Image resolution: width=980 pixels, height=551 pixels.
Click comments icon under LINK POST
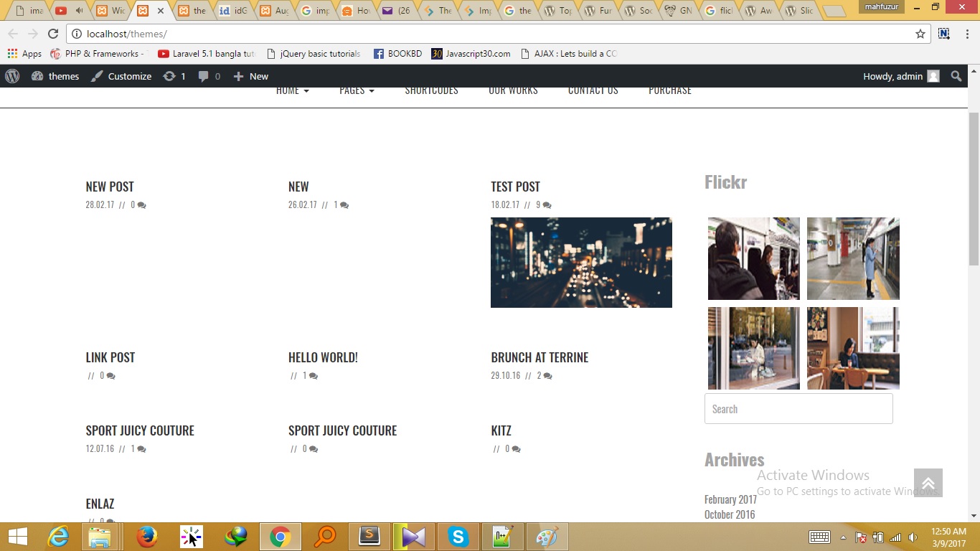pyautogui.click(x=110, y=376)
